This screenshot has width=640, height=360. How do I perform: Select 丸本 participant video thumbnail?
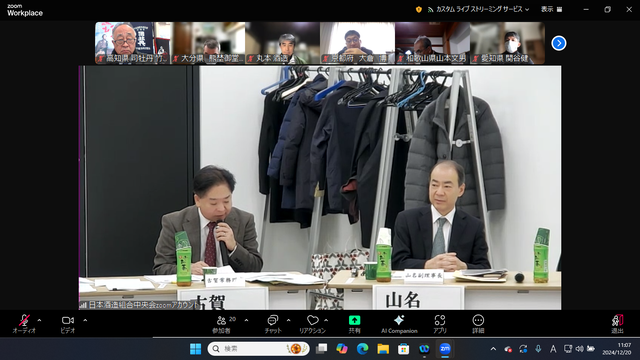282,43
